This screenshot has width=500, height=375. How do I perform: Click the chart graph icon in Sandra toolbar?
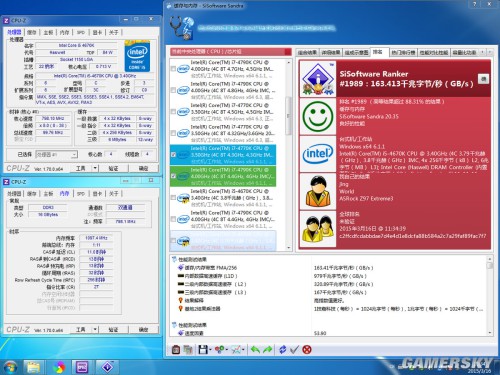click(x=236, y=349)
